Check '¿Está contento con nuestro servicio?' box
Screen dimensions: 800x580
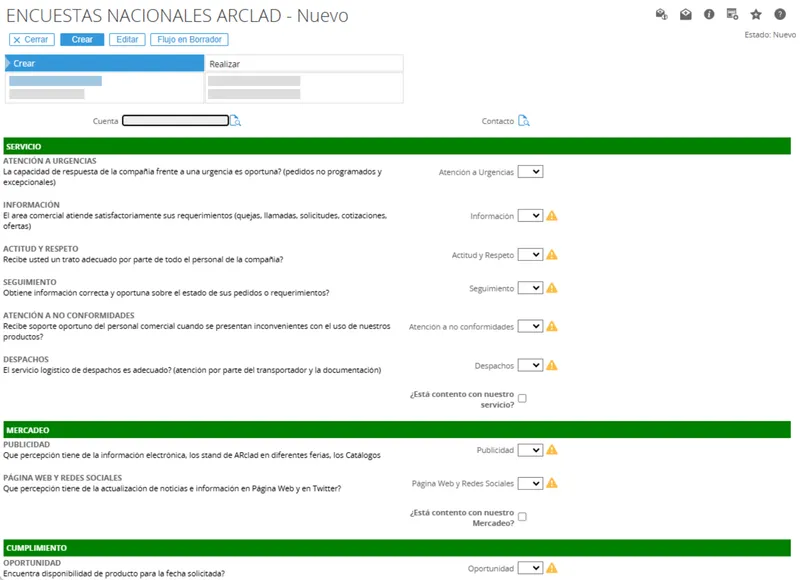click(x=522, y=398)
